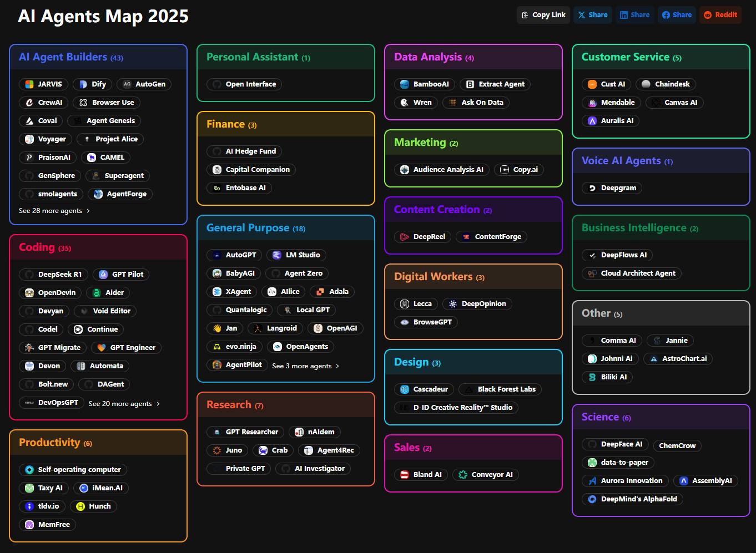Click the 'AI Agents Map 2025' page title
This screenshot has height=553, width=756.
click(103, 17)
